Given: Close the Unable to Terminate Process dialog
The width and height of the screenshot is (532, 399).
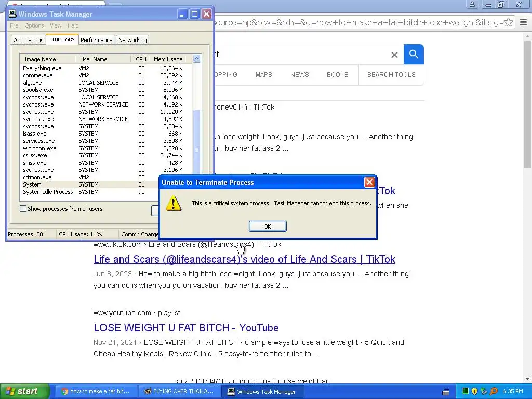Looking at the screenshot, I should (x=369, y=182).
